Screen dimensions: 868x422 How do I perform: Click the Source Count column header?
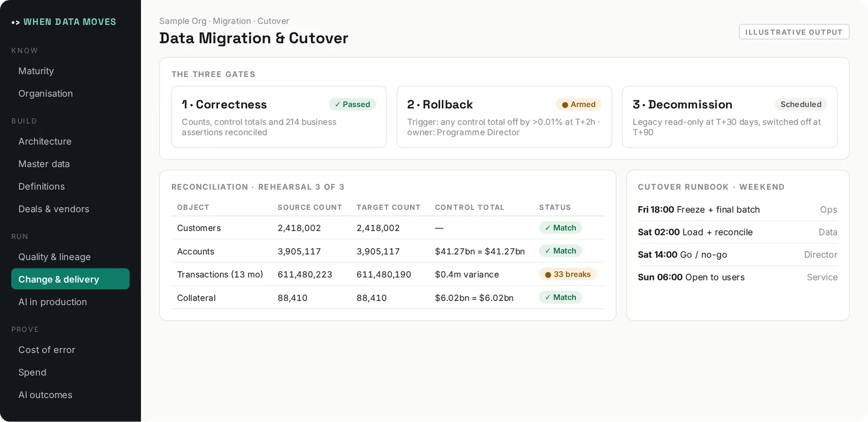pos(310,207)
